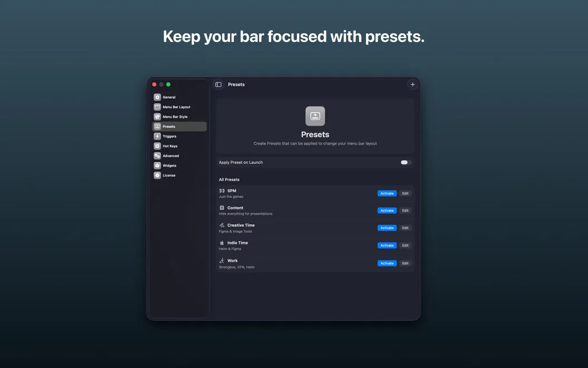Screen dimensions: 588x368
Task: Click the Content preset icon
Action: click(222, 207)
